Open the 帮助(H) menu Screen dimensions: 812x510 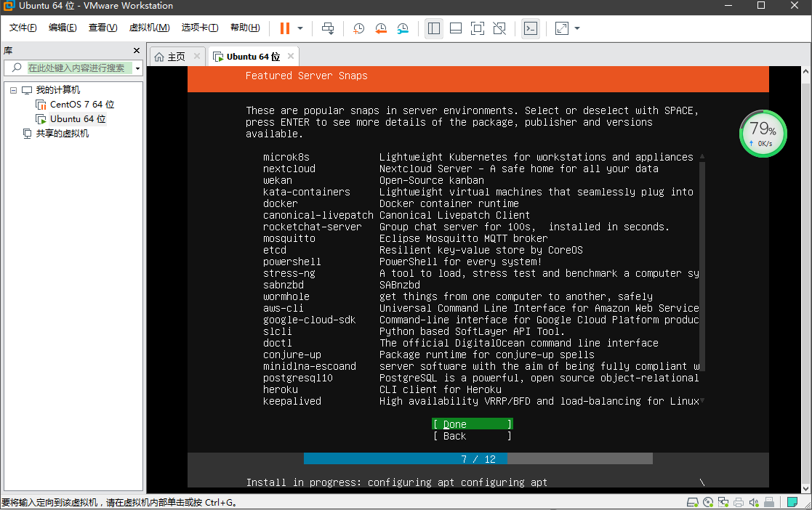pos(245,28)
